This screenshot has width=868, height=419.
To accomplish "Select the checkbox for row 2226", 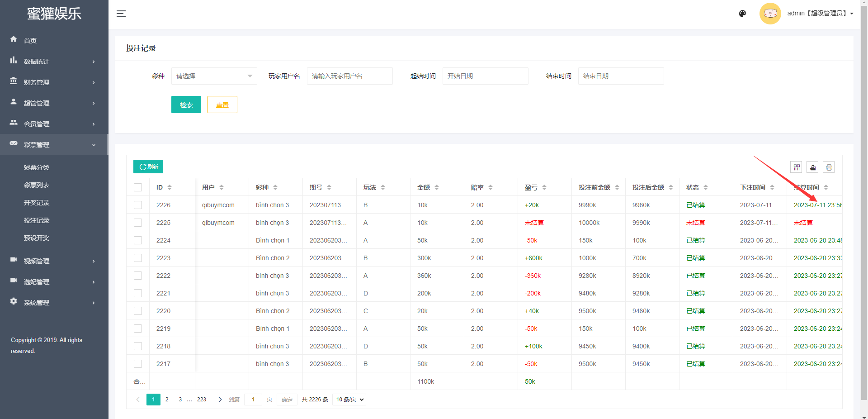I will [x=138, y=205].
